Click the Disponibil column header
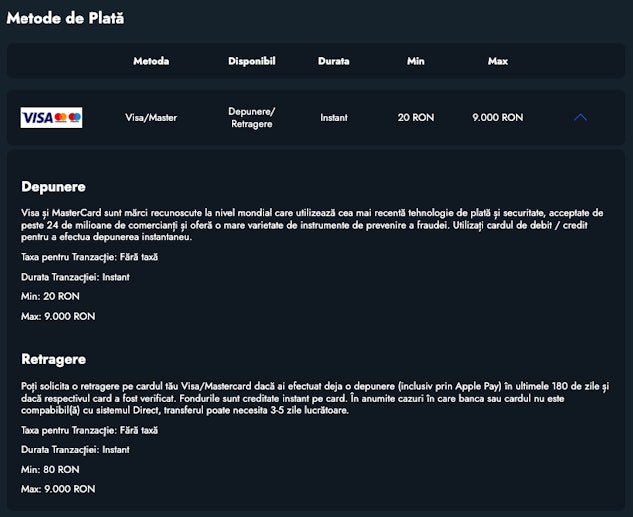Screen dimensions: 633x517 click(x=251, y=61)
